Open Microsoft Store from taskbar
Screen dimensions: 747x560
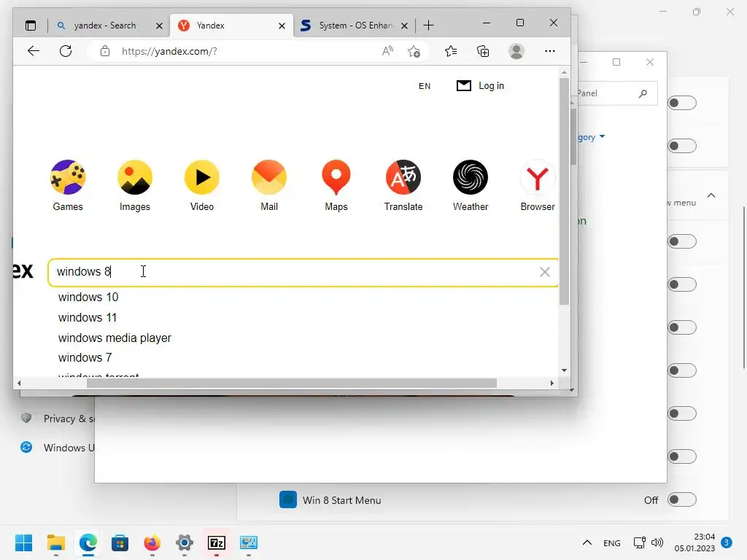pos(120,542)
